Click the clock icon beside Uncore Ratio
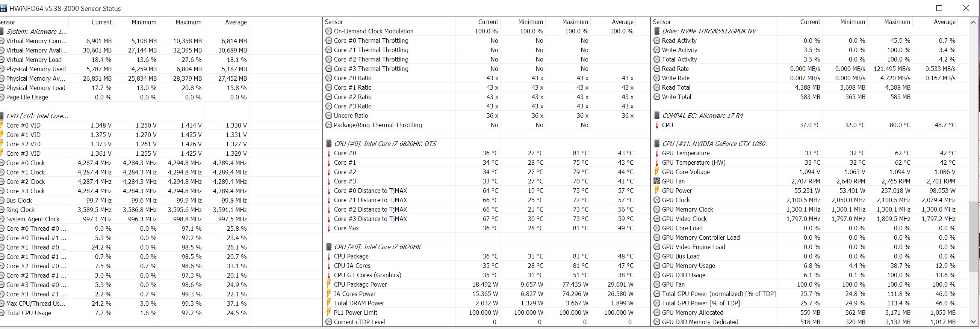The height and width of the screenshot is (329, 980). 329,116
